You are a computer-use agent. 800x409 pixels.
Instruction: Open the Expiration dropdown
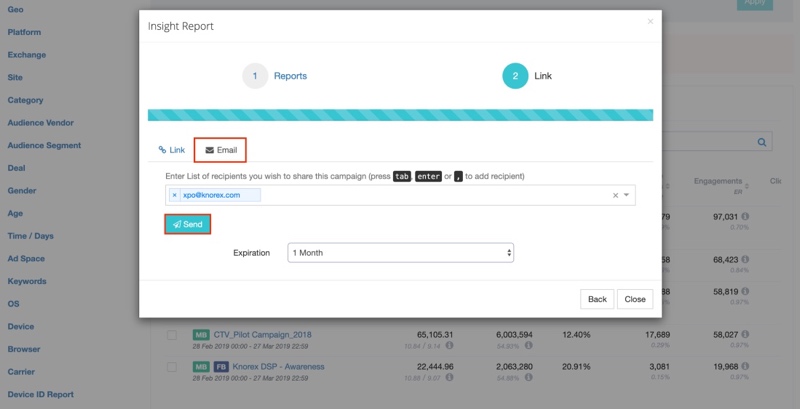(400, 253)
